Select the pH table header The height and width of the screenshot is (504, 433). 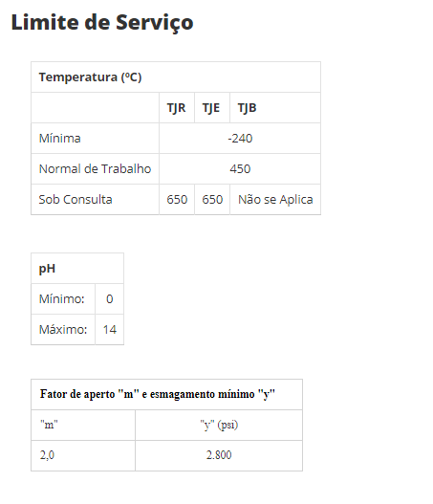[x=47, y=269]
